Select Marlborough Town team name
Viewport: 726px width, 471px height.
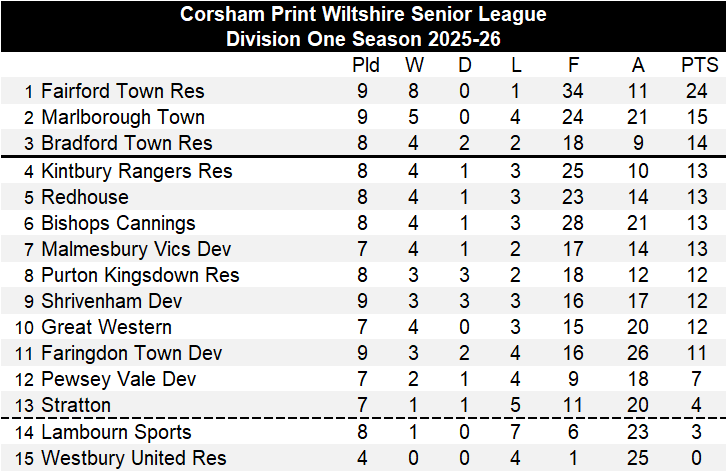point(123,117)
